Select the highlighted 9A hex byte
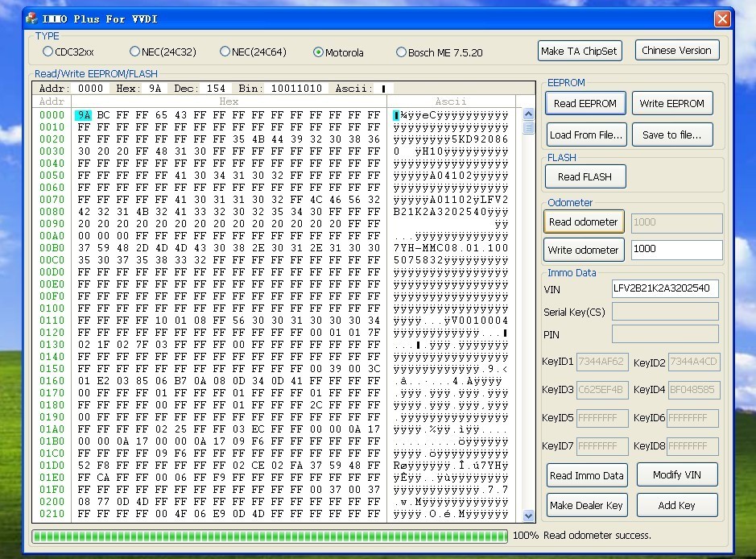This screenshot has height=559, width=756. coord(84,115)
